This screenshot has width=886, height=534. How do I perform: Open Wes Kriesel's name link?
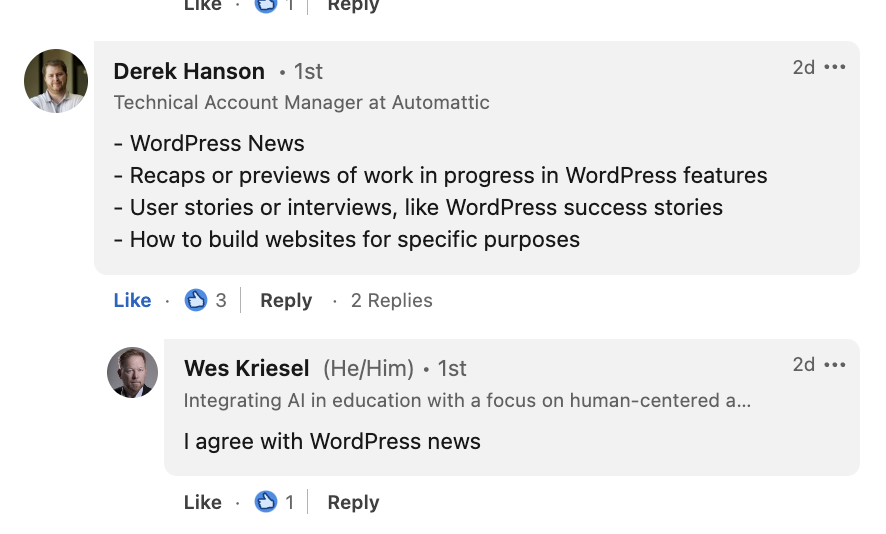tap(246, 368)
